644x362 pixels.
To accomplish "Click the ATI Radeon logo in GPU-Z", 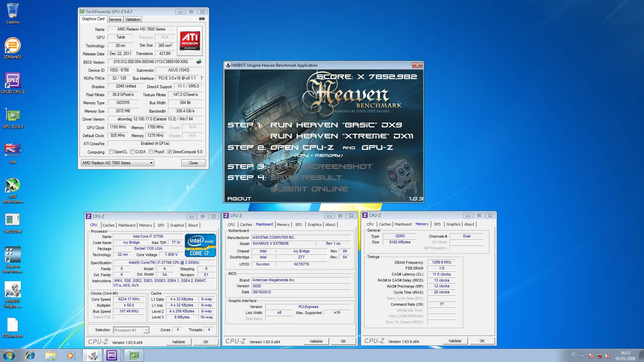I will [x=190, y=41].
